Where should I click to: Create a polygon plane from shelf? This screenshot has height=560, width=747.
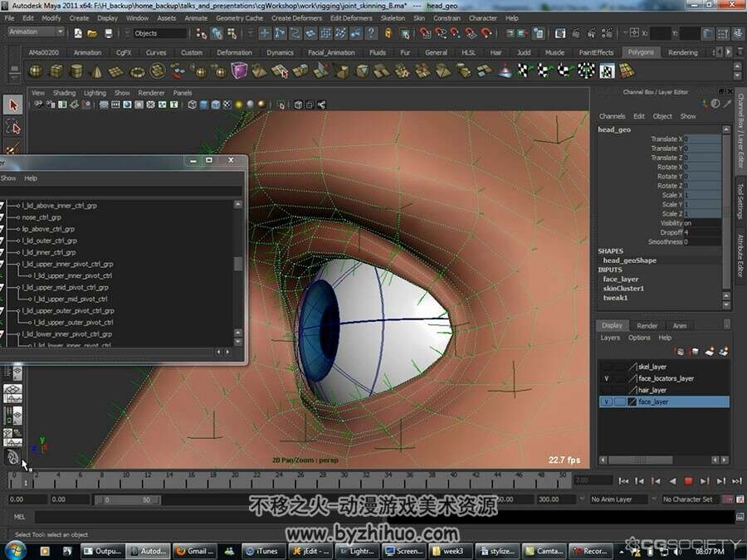click(116, 71)
